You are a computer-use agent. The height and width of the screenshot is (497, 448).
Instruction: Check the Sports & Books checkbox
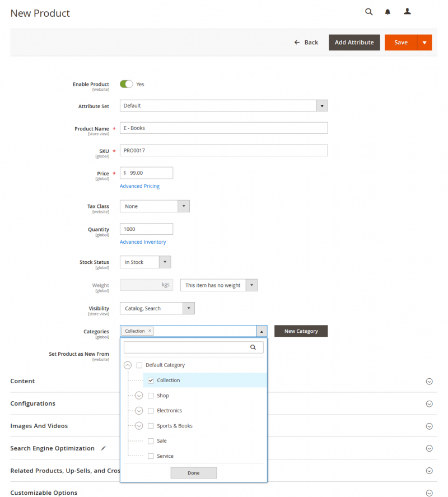coord(151,426)
